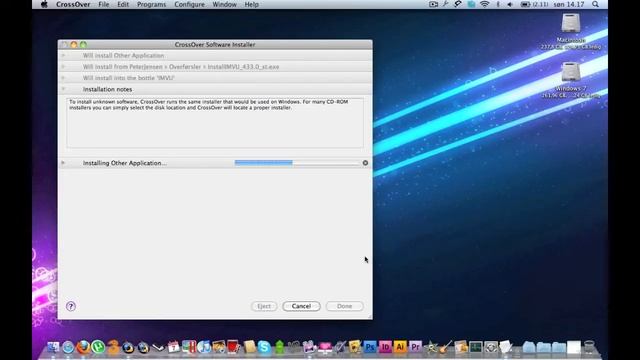The image size is (640, 360).
Task: Open Premiere Pro from the Dock
Action: [x=415, y=347]
